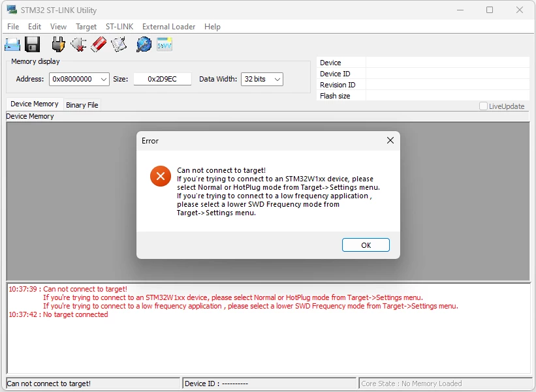
Task: Maximize the ST-LINK Utility window
Action: tap(490, 10)
